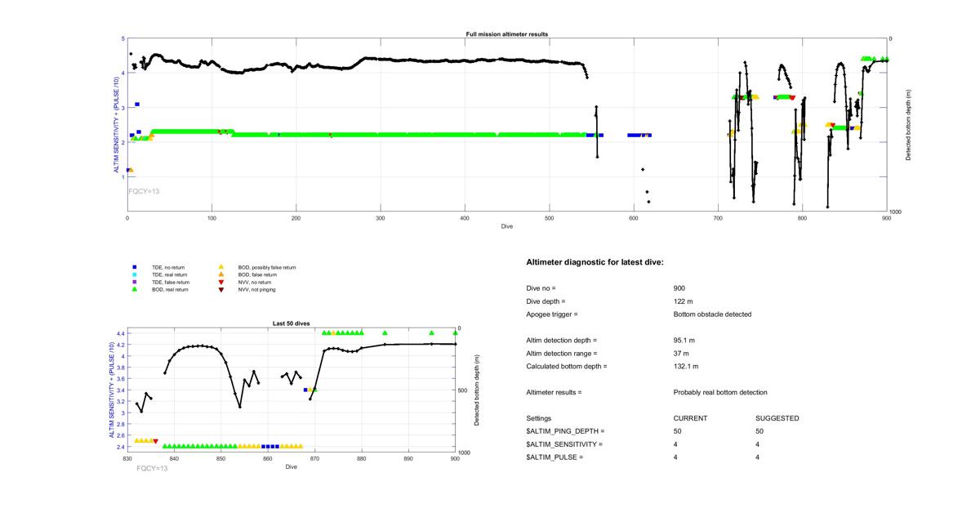Click the 'Detected bottom depth (m)' axis label of Last 50 dives
Screen dimensions: 980x508
(478, 390)
